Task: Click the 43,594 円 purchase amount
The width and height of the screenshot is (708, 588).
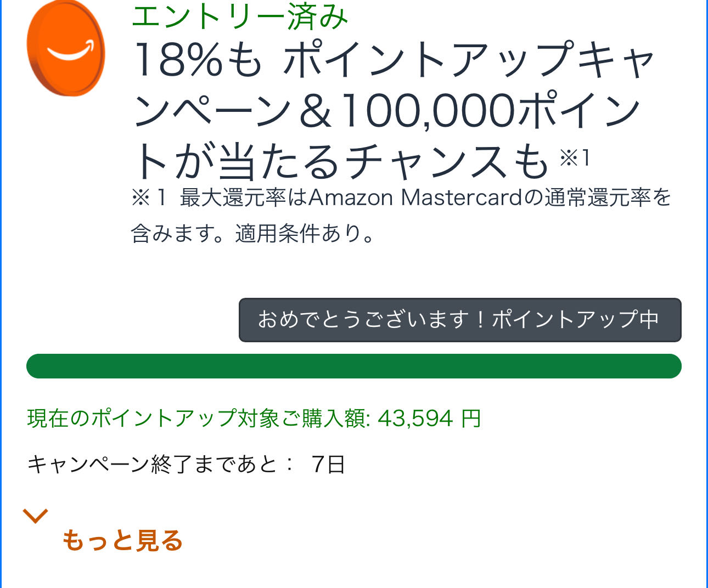Action: tap(429, 419)
